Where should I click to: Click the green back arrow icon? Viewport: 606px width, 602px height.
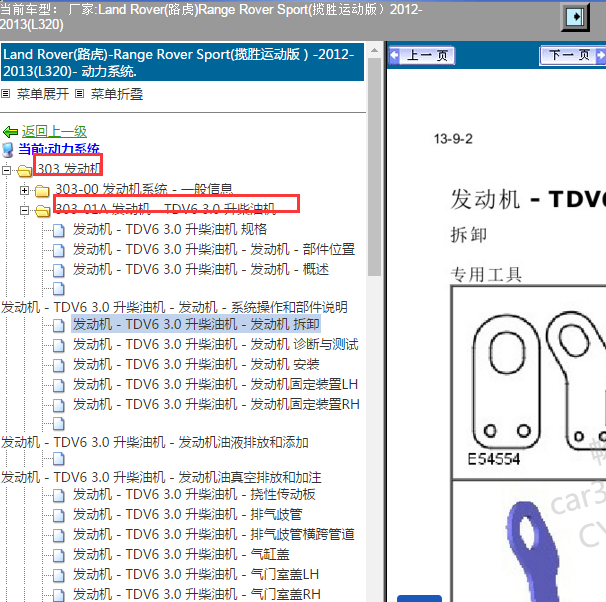tap(10, 132)
